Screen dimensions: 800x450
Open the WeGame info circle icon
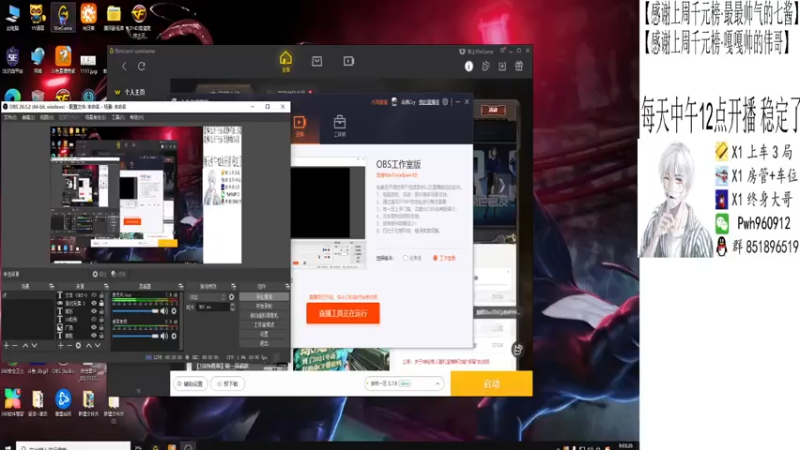[468, 66]
